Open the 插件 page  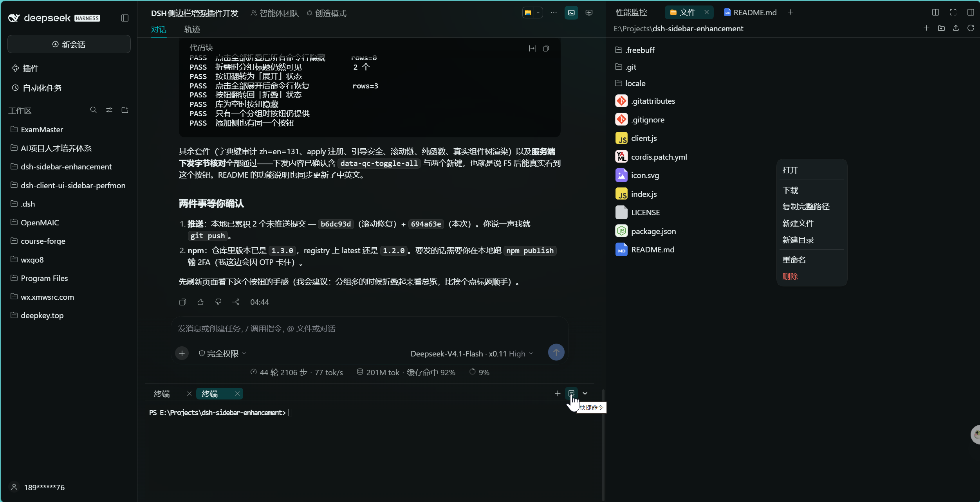click(25, 68)
